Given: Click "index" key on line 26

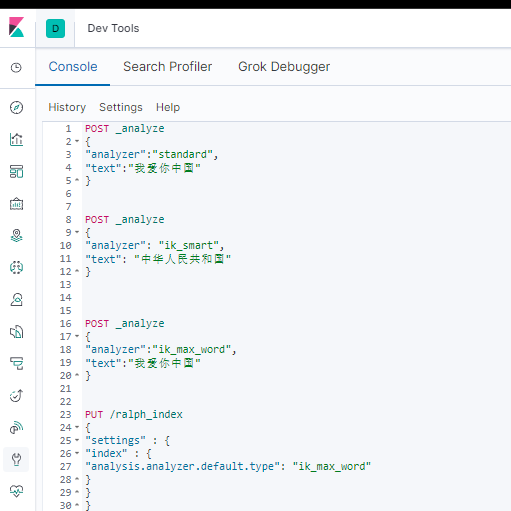Looking at the screenshot, I should 106,454.
